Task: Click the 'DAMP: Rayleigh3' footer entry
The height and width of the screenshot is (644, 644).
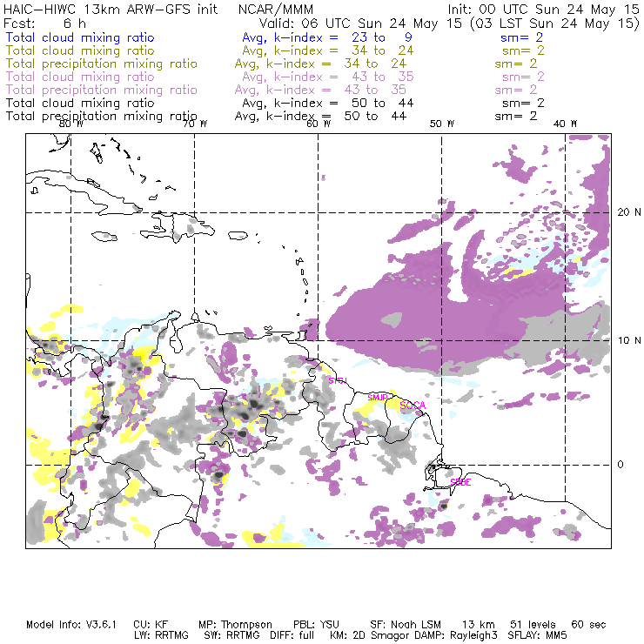Action: click(456, 635)
